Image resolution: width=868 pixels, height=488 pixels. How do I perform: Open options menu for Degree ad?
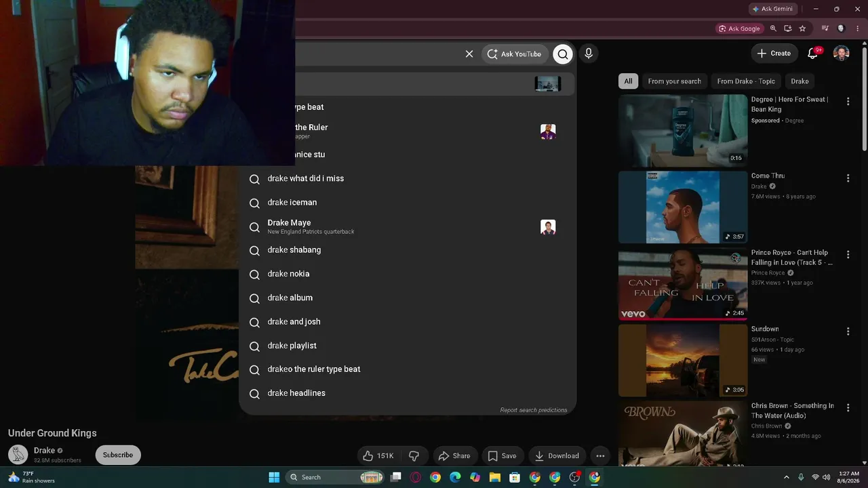[848, 102]
